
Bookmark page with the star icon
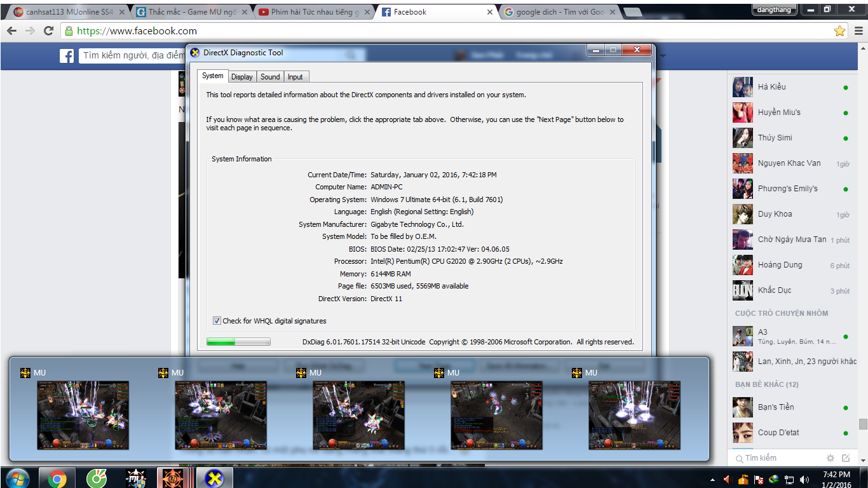coord(839,30)
